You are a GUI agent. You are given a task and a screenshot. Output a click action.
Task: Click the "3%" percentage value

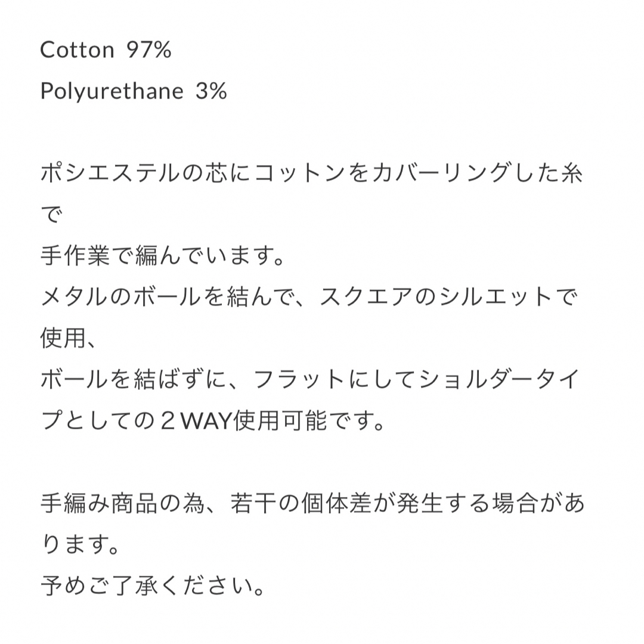click(211, 91)
